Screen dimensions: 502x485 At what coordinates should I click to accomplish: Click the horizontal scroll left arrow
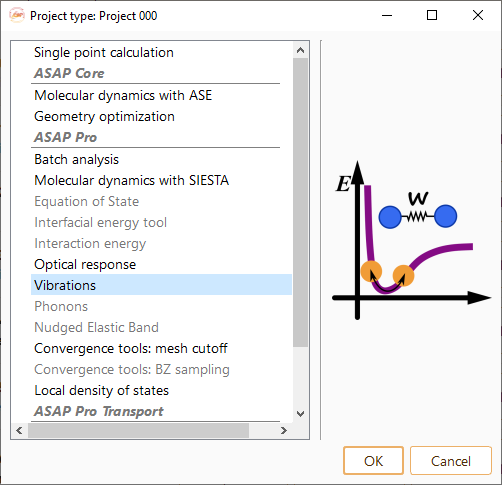[x=19, y=430]
